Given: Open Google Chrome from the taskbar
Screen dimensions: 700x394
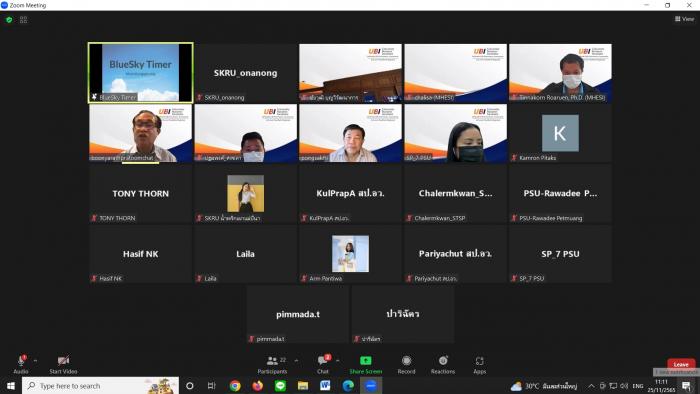Looking at the screenshot, I should (x=235, y=386).
